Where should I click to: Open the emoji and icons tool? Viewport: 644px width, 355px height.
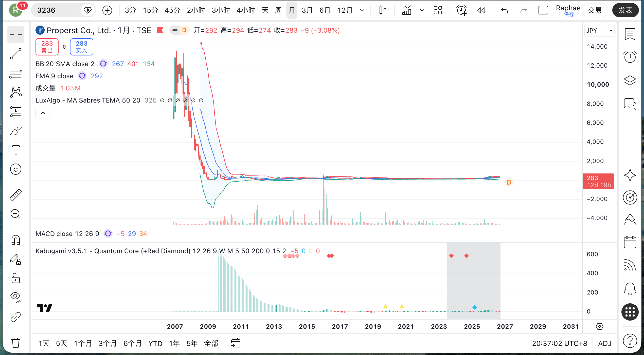16,169
